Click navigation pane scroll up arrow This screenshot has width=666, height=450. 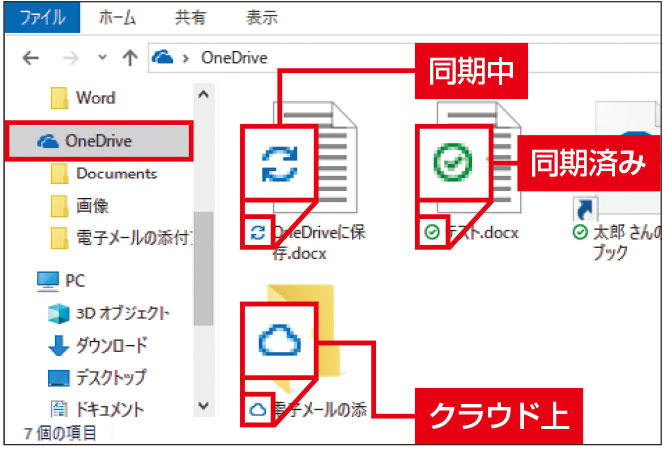click(x=203, y=94)
